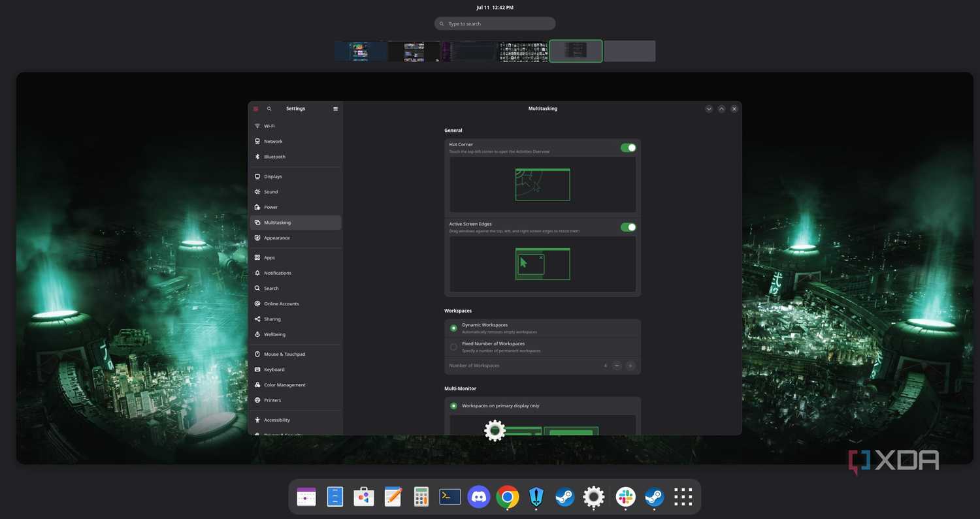Select Workspaces on primary display only
Screen dimensions: 980x519
coord(453,406)
